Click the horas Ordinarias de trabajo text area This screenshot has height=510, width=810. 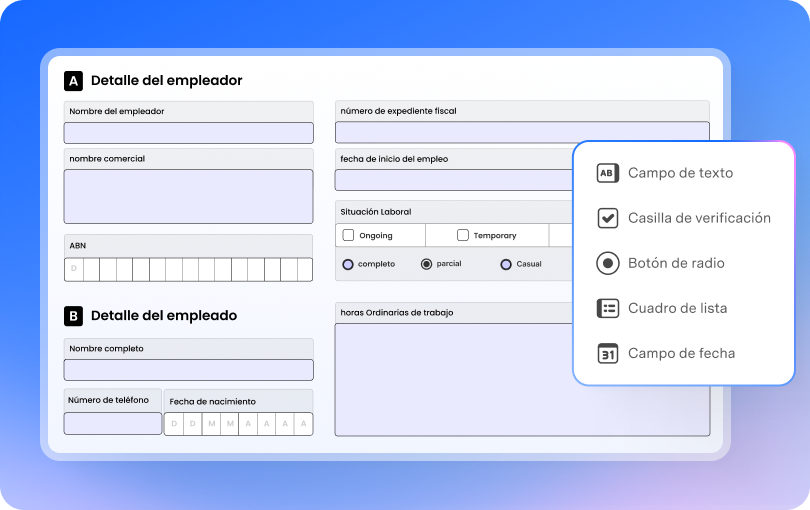coord(522,380)
